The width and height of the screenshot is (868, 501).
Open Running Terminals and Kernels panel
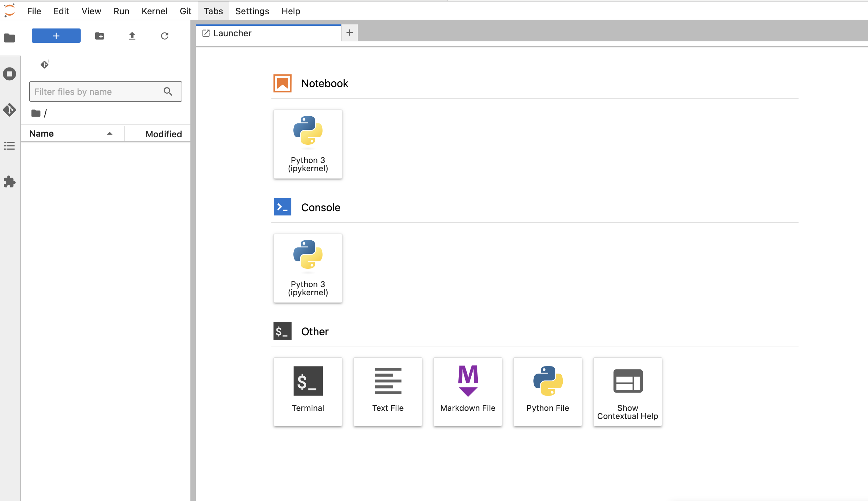pyautogui.click(x=9, y=74)
